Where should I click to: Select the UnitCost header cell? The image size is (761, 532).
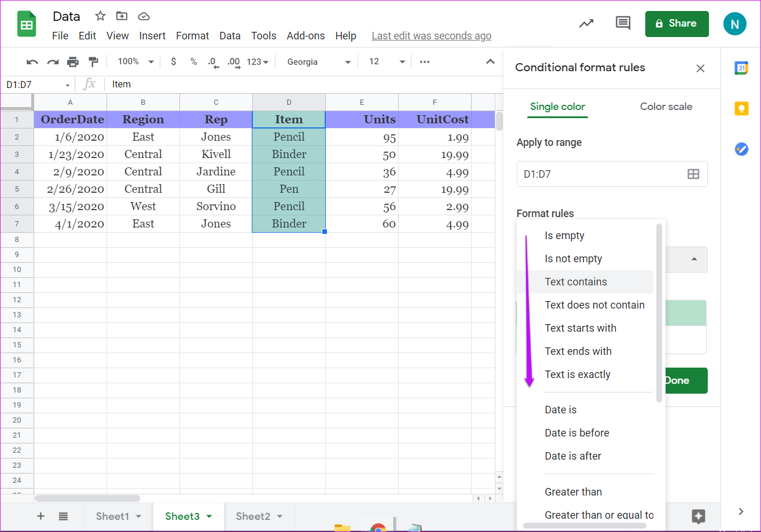click(435, 120)
